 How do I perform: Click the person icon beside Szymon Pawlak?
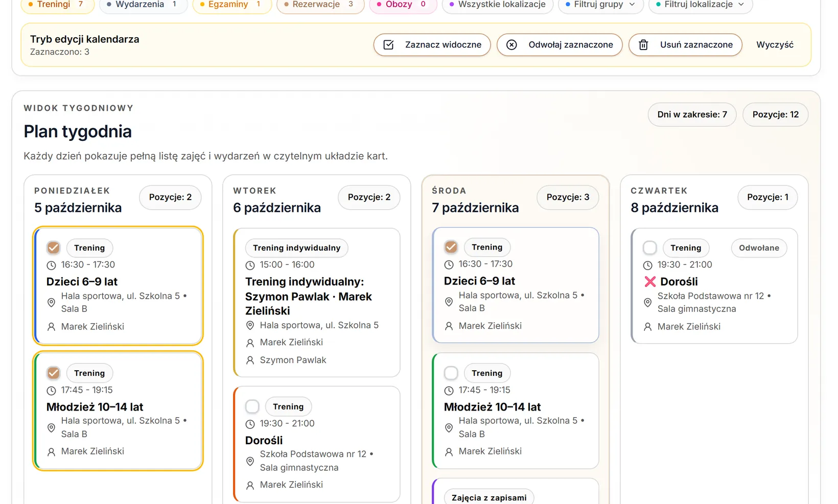(x=250, y=360)
